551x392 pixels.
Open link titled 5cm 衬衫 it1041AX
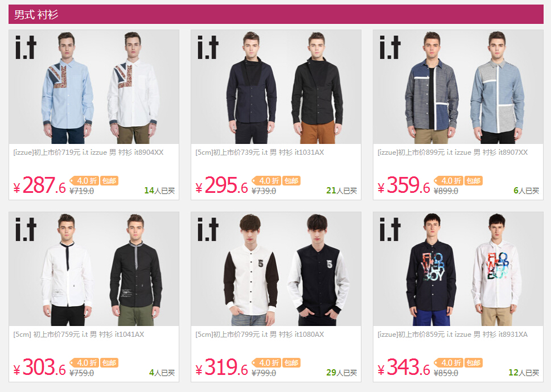point(79,335)
